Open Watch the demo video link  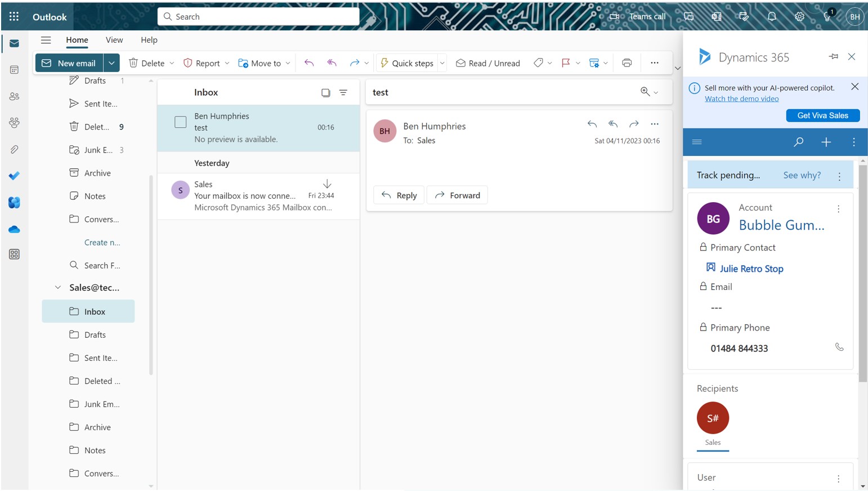click(741, 99)
